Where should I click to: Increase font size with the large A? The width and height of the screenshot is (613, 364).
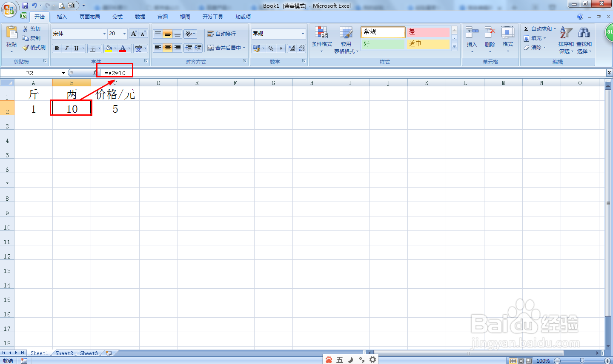(134, 34)
